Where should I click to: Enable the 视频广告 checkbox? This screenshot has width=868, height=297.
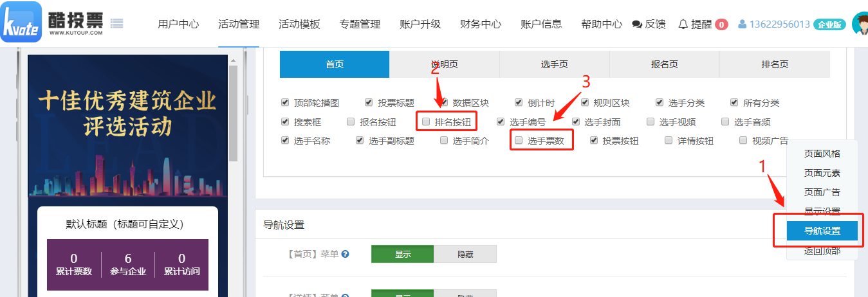click(743, 140)
